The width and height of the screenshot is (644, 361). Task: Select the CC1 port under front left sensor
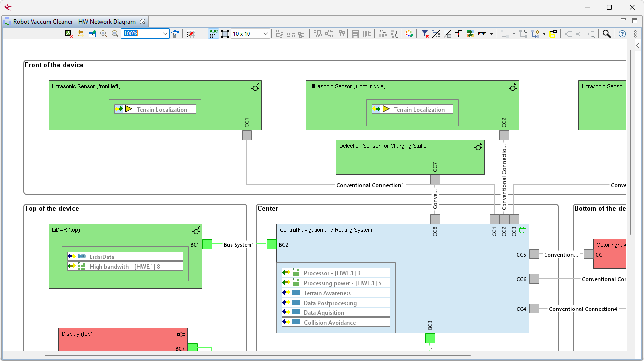247,135
